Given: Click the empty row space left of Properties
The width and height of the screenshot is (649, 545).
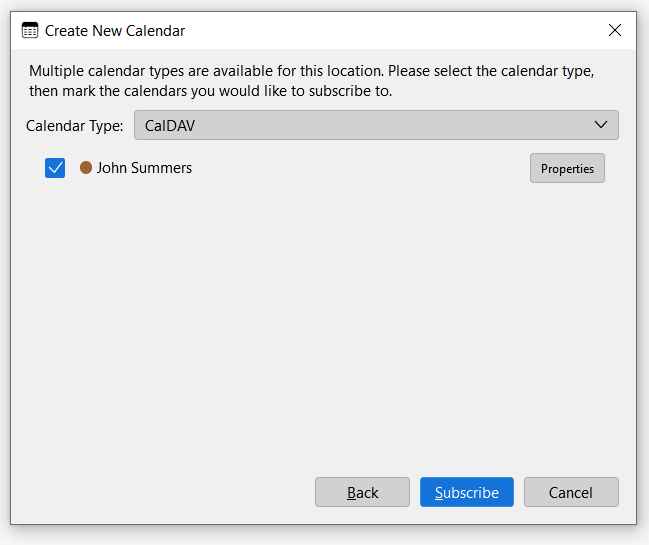Looking at the screenshot, I should coord(360,168).
